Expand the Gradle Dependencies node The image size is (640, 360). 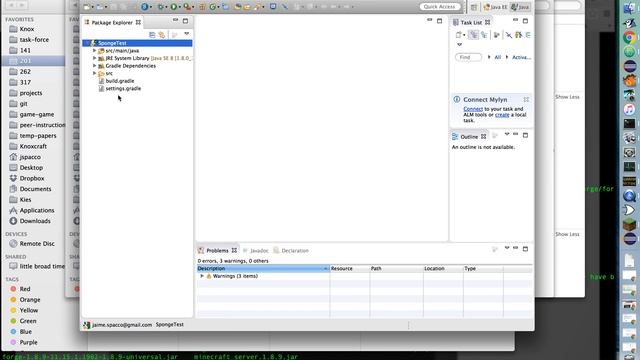point(95,66)
